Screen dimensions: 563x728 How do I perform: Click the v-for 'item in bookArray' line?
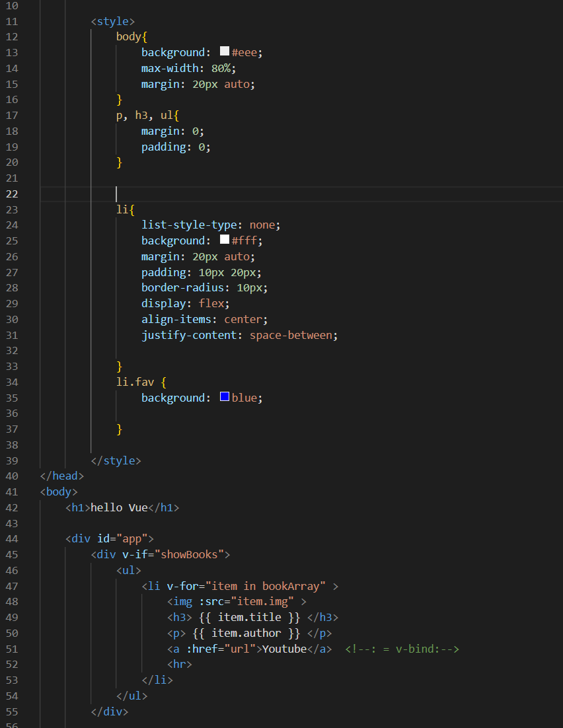pyautogui.click(x=240, y=587)
